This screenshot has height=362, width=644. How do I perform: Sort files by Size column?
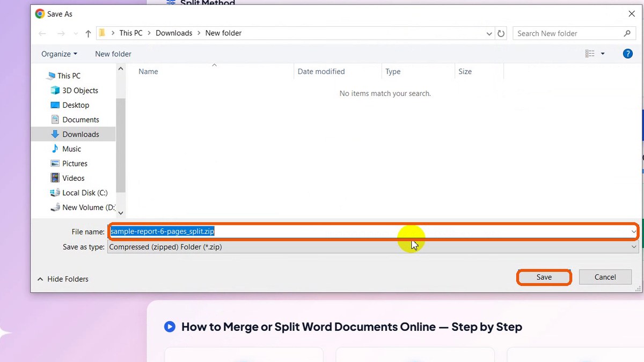pyautogui.click(x=465, y=71)
